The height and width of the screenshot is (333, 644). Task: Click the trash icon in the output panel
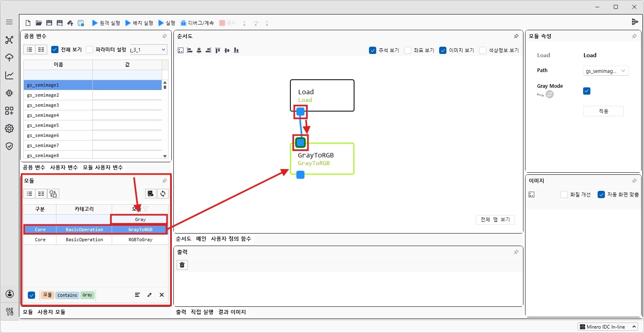pos(182,265)
